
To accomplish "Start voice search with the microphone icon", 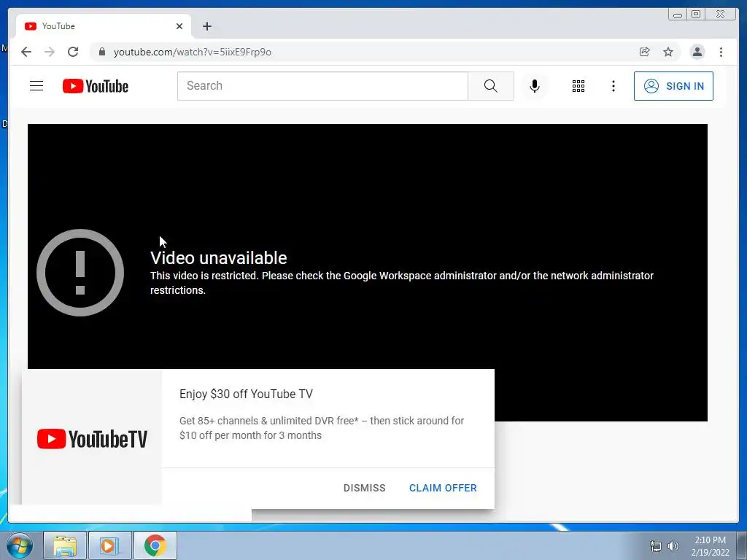I will coord(535,86).
